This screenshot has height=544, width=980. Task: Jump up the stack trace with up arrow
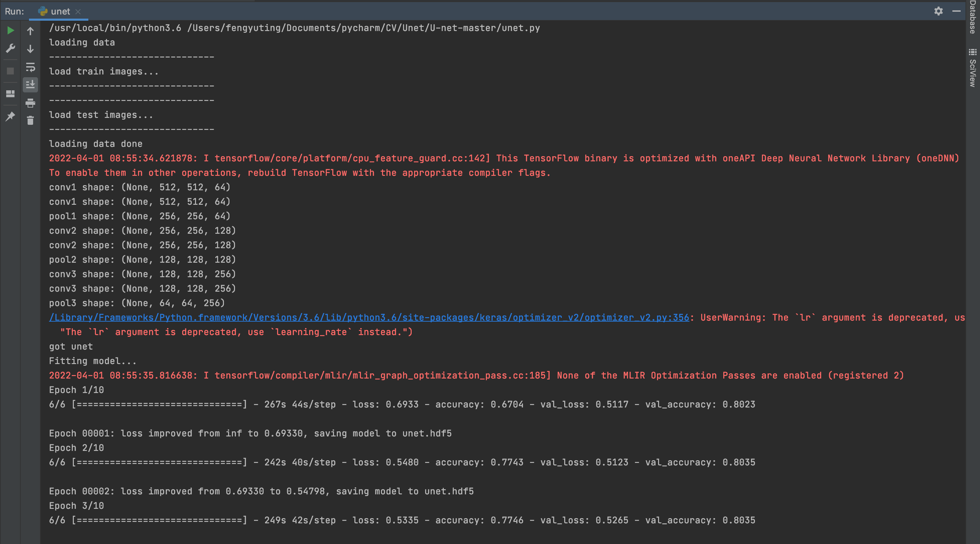click(30, 31)
